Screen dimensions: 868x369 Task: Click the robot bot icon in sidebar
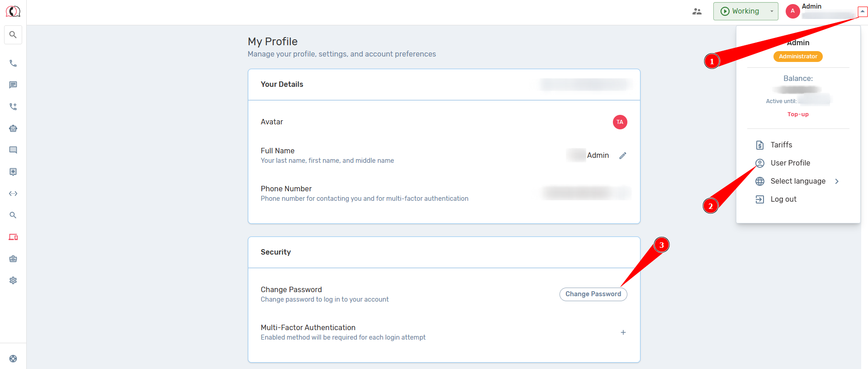13,128
